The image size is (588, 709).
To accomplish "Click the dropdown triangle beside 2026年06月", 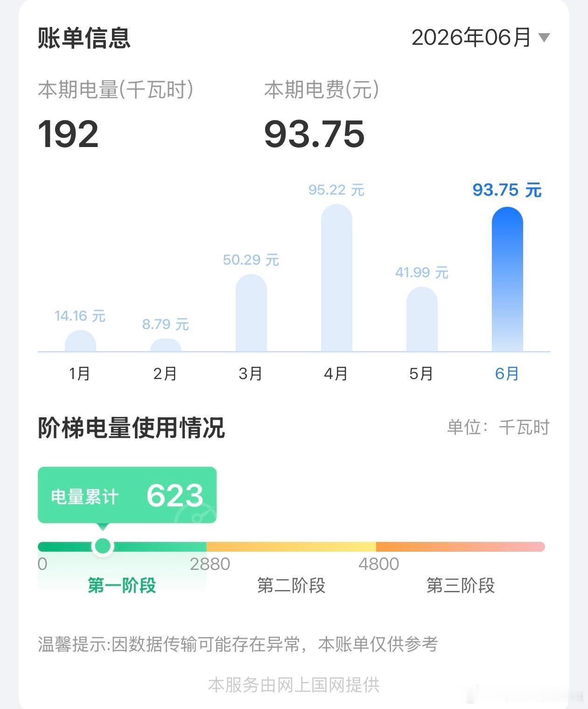I will coord(544,38).
